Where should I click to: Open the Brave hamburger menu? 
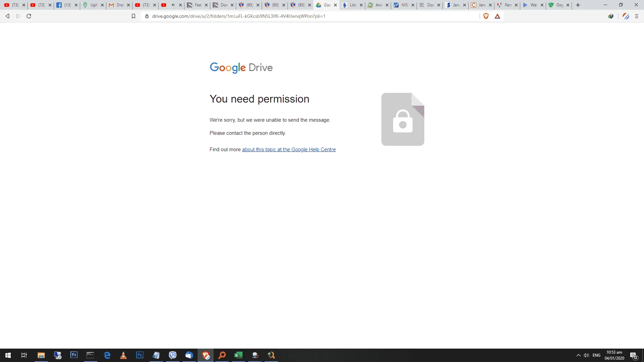pos(637,16)
